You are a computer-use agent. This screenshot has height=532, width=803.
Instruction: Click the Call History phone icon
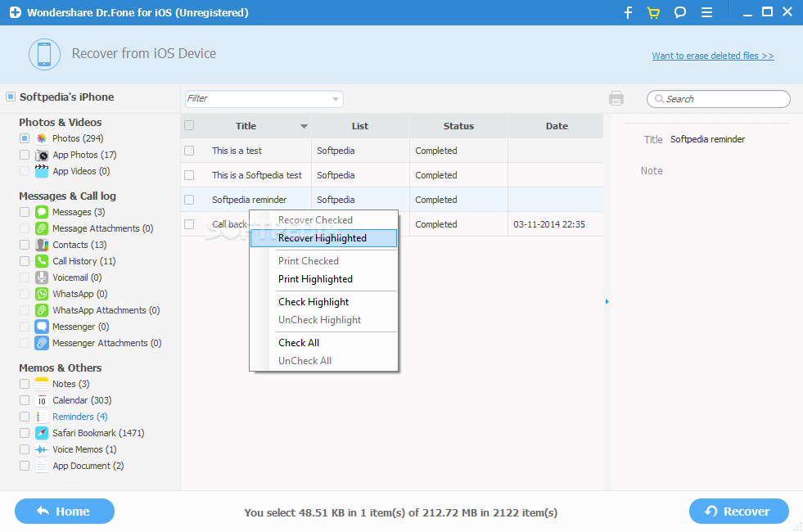point(42,261)
